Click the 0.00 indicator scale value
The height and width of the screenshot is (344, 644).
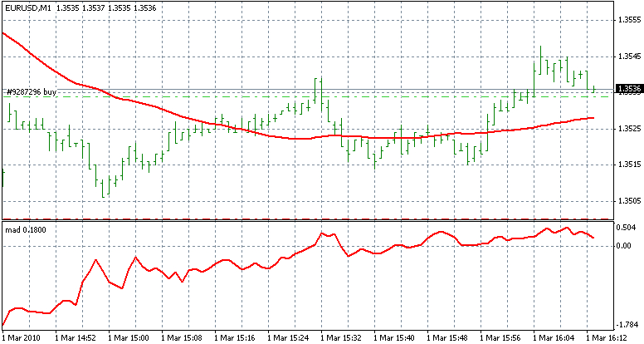pyautogui.click(x=625, y=246)
